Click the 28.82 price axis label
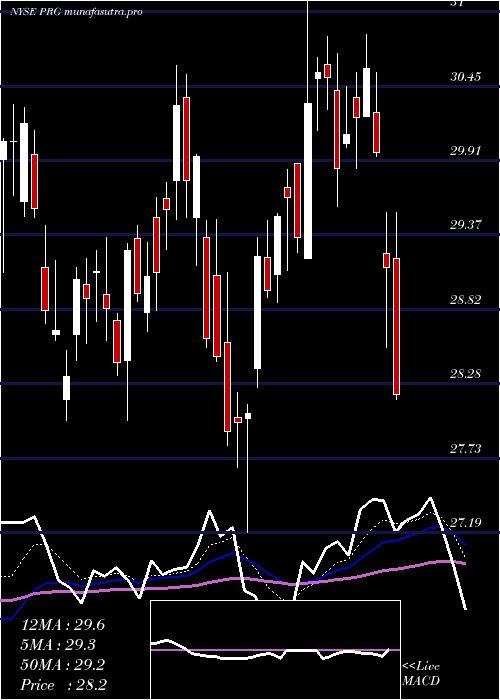This screenshot has width=500, height=700. click(466, 299)
